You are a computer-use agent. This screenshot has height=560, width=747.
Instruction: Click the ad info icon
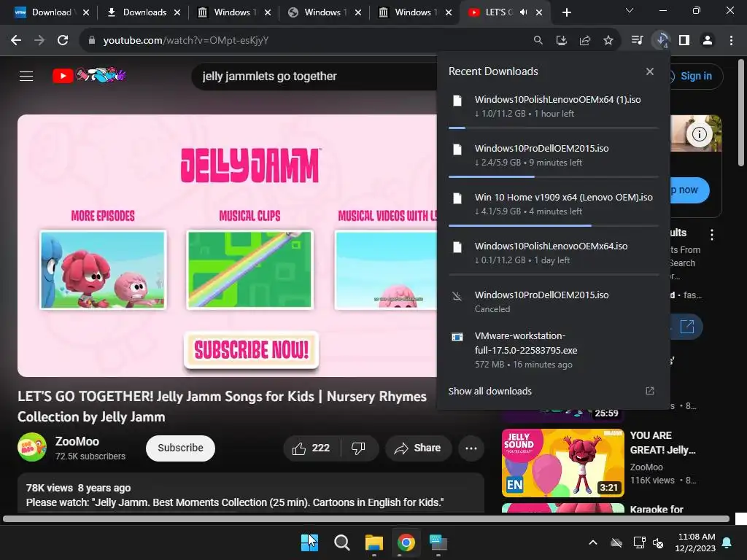[x=699, y=134]
